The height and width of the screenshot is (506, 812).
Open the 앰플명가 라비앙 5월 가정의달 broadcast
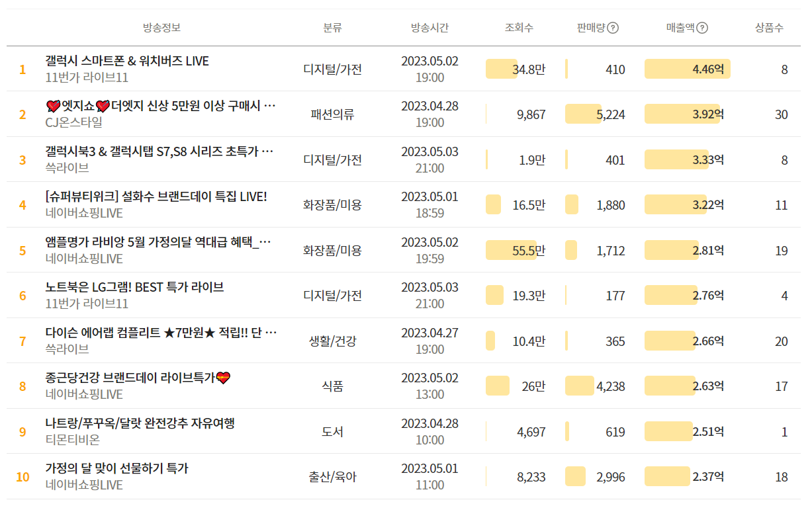tap(158, 242)
